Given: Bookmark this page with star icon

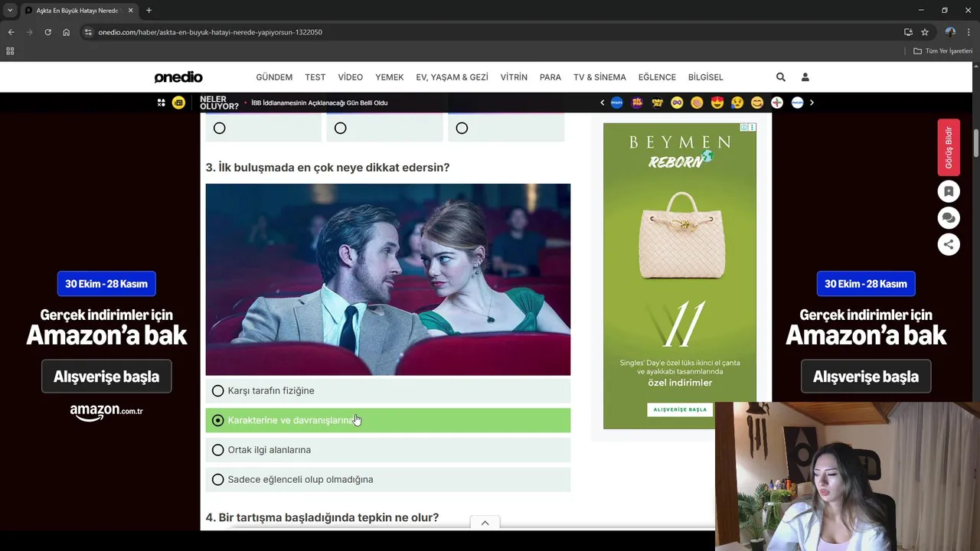Looking at the screenshot, I should click(925, 32).
